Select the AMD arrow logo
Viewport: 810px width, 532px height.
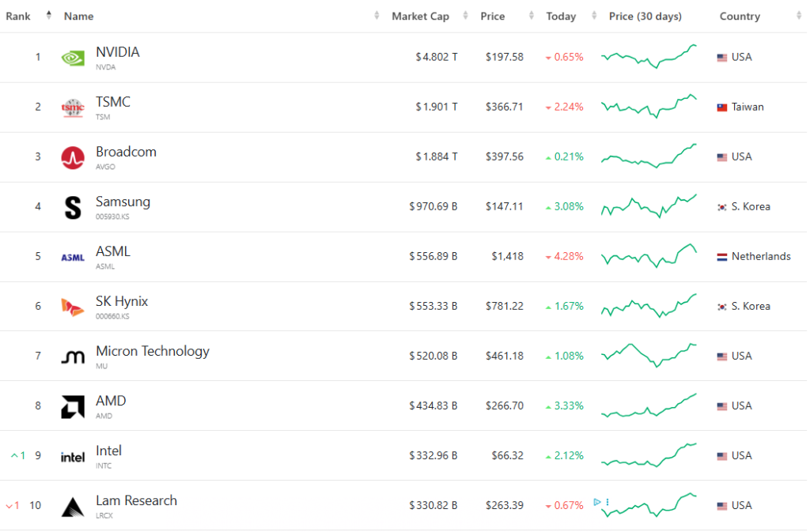(x=73, y=406)
